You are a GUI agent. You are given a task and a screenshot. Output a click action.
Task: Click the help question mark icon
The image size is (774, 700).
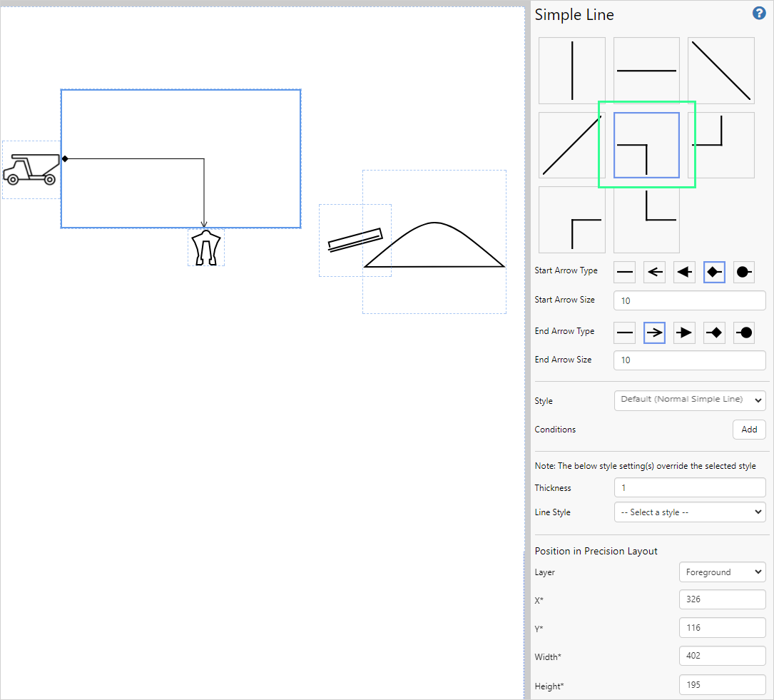coord(758,14)
